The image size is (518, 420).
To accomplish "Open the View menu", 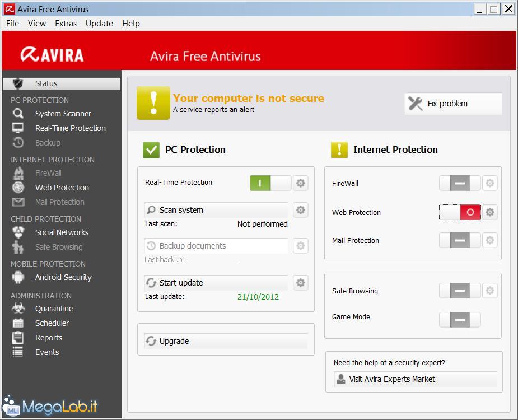I will click(x=36, y=24).
